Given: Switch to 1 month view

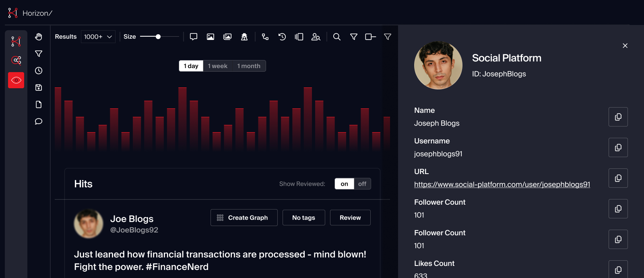Looking at the screenshot, I should coord(248,66).
